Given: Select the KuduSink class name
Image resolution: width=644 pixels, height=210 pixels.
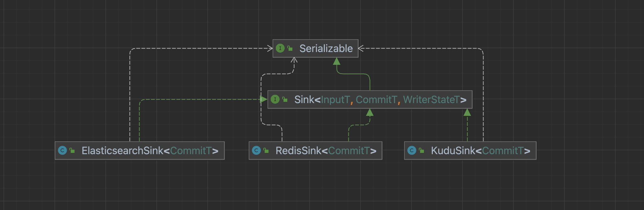Looking at the screenshot, I should (453, 151).
